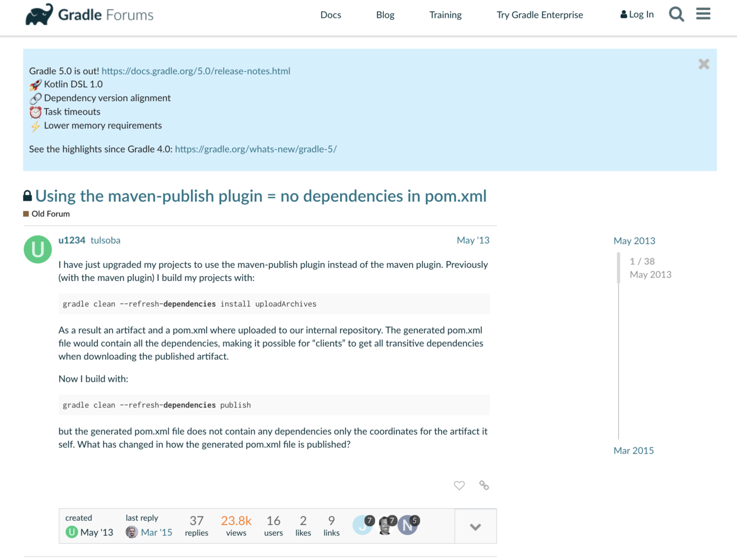Click the uploadArchives code block

tap(274, 303)
